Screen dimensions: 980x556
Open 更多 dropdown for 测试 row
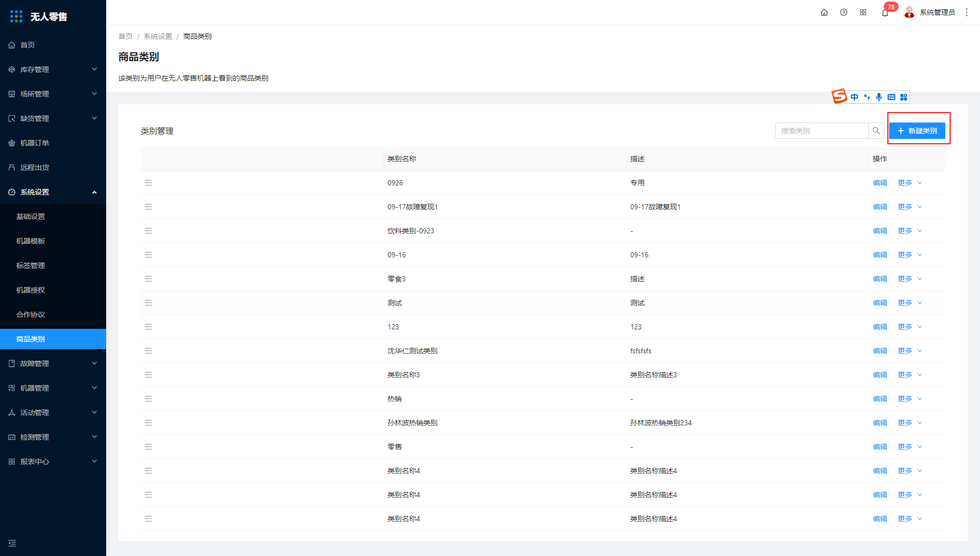coord(910,303)
